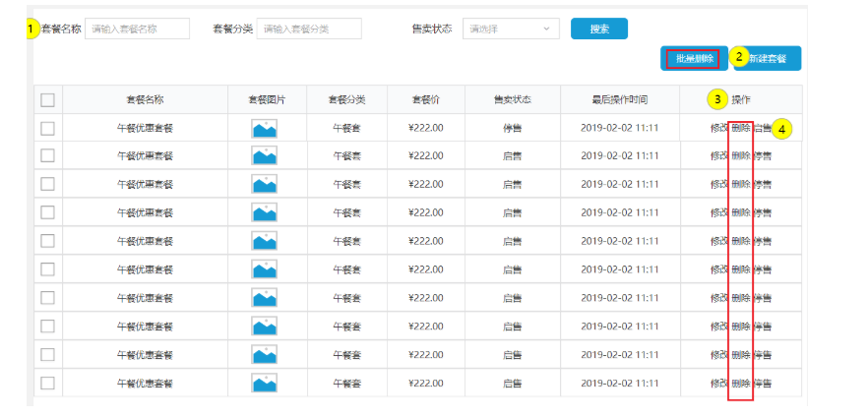
Task: Click the image icon in the 停售 row
Action: coord(264,128)
